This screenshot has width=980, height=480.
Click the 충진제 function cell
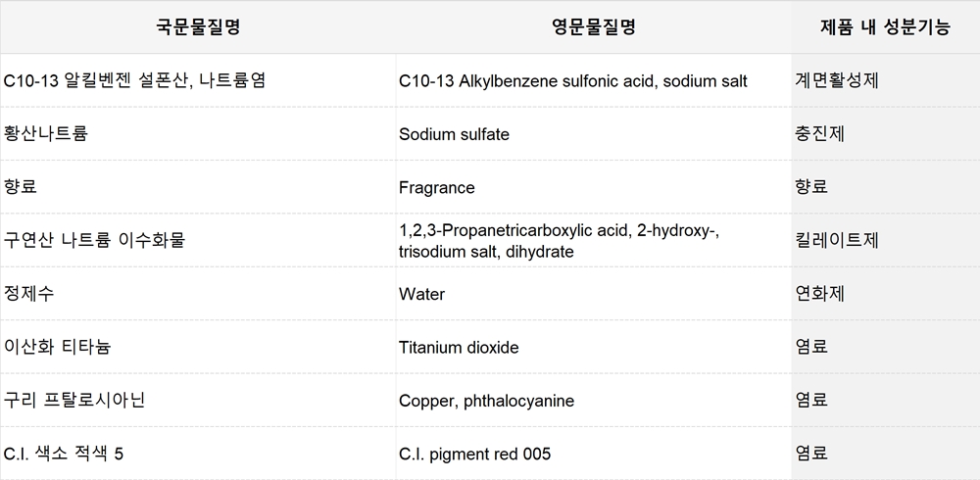click(x=886, y=134)
